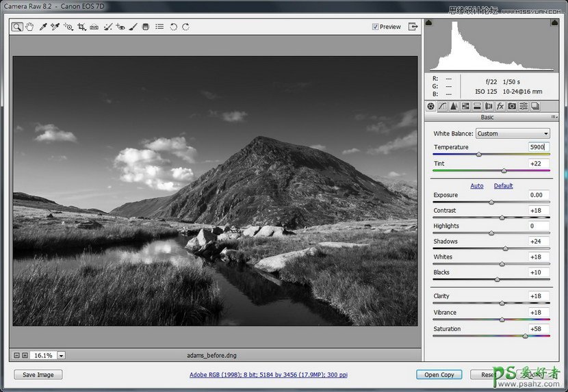Toggle the shadow clipping warning
This screenshot has height=392, width=568.
(x=429, y=23)
